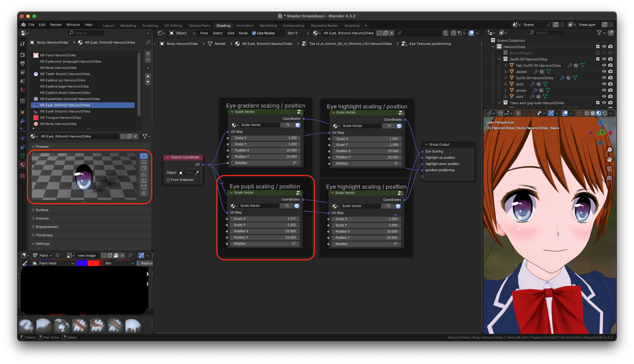Open the Render menu

click(56, 25)
